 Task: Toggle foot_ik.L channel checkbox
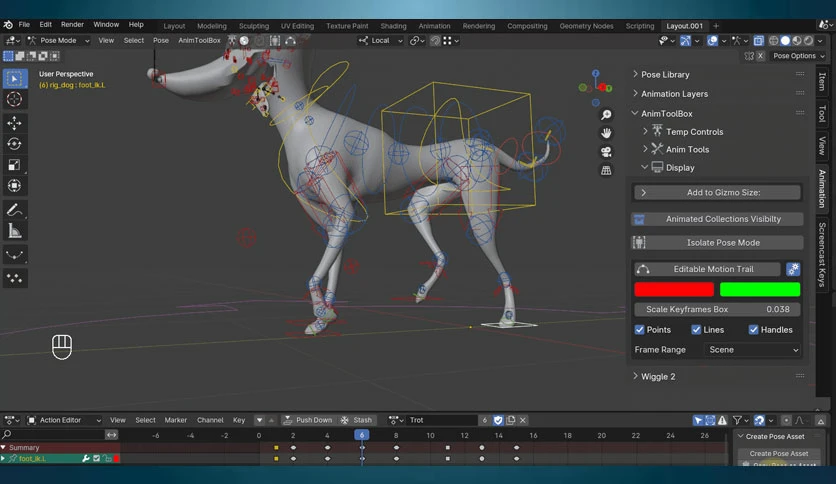[x=97, y=458]
